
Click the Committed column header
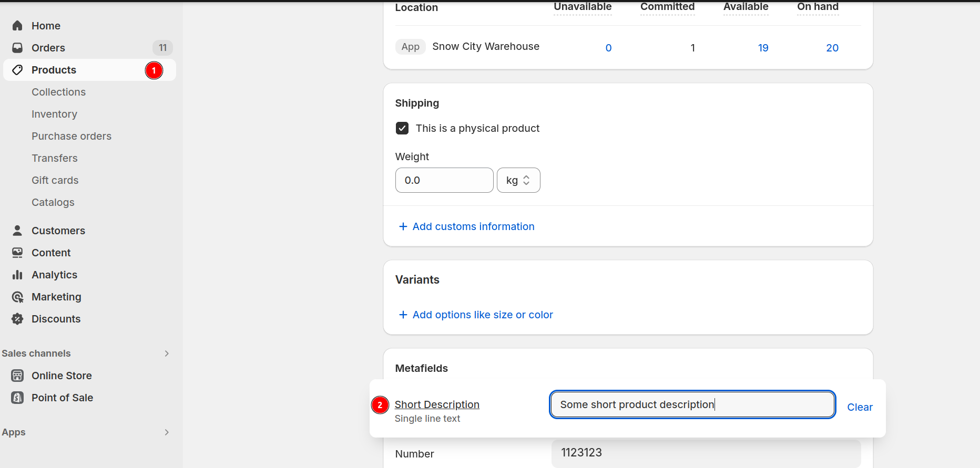click(x=667, y=7)
